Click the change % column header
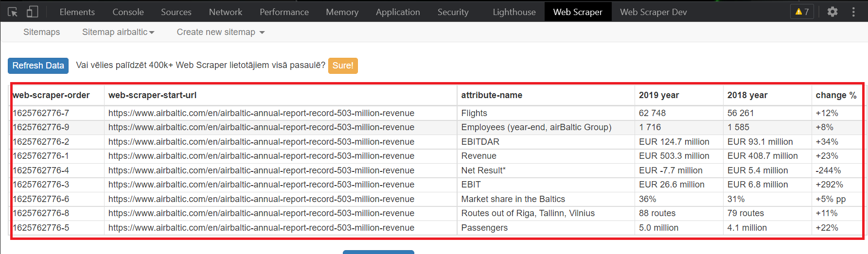Screen dimensions: 868x254 [836, 95]
